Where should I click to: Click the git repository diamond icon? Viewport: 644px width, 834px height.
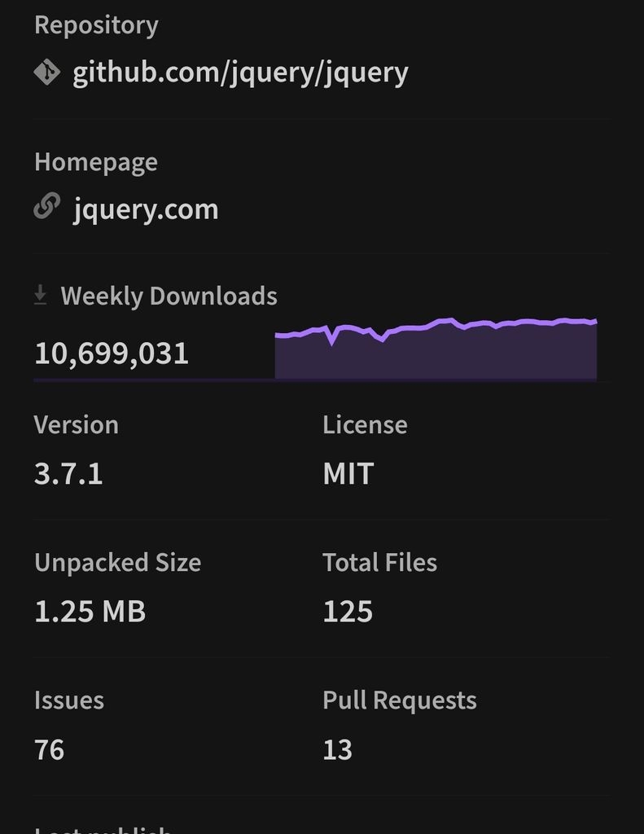click(46, 72)
